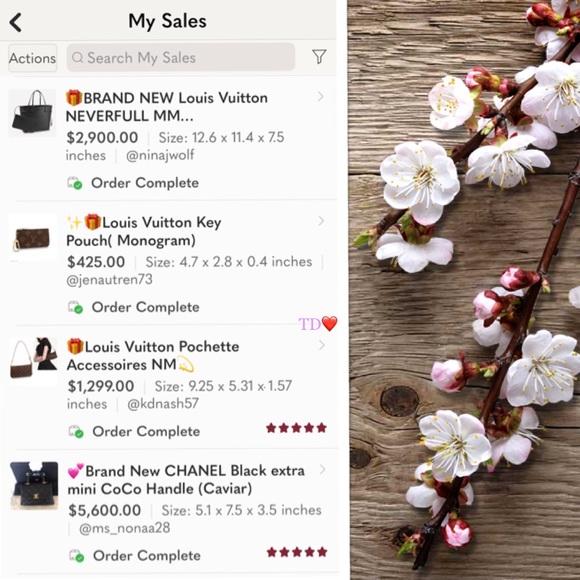Go back using the back arrow
The width and height of the screenshot is (580, 580).
click(x=16, y=22)
